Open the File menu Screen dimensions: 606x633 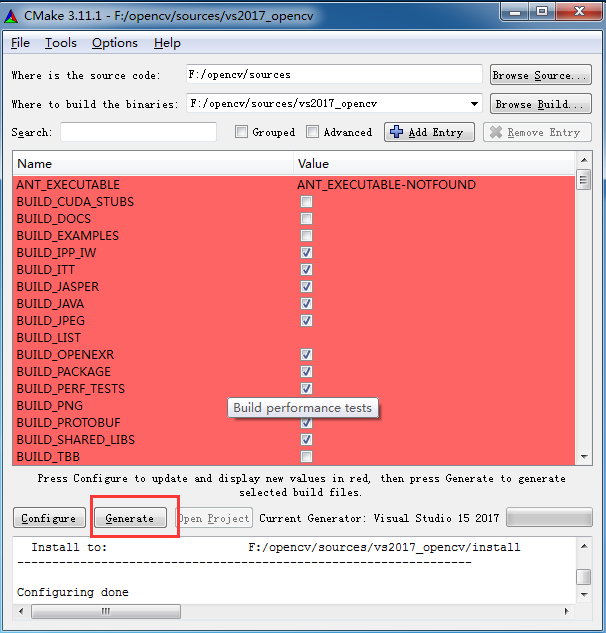20,43
